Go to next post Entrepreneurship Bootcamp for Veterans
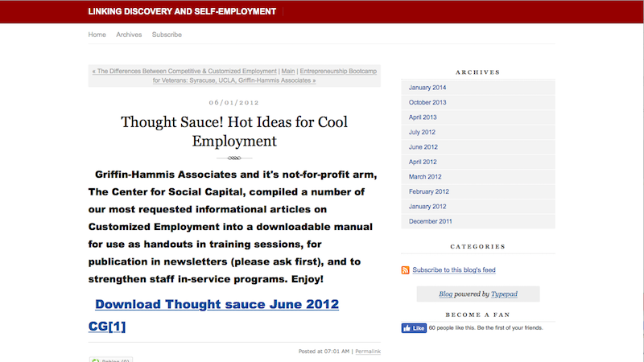This screenshot has height=362, width=644. (x=265, y=76)
